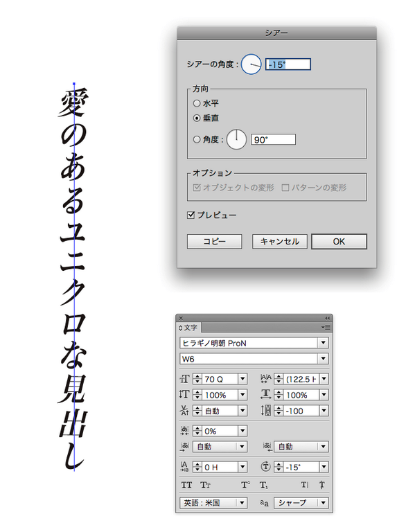
Task: Click the aki after character icon
Action: [267, 447]
